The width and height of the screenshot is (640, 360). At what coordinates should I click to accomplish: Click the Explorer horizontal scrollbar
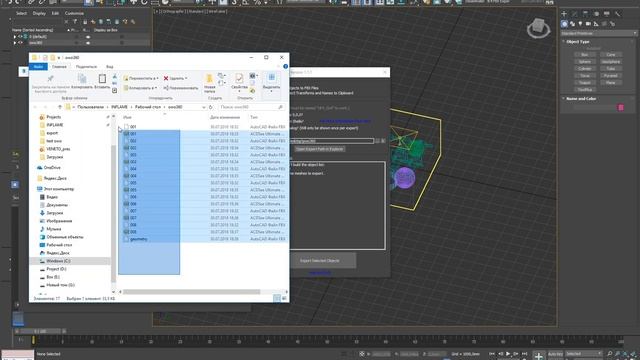191,291
